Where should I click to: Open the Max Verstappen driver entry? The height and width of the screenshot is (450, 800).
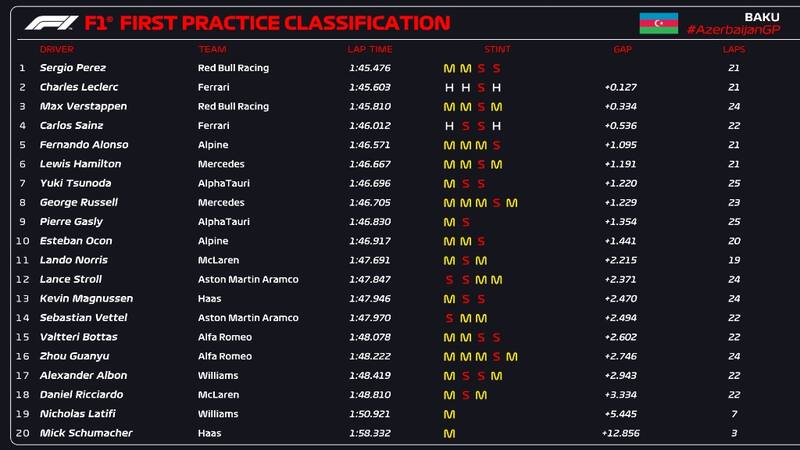pos(82,107)
